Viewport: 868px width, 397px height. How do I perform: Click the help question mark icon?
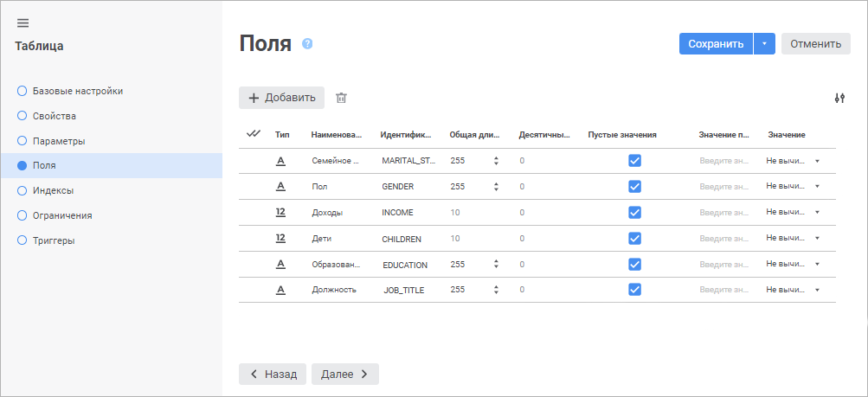point(307,44)
